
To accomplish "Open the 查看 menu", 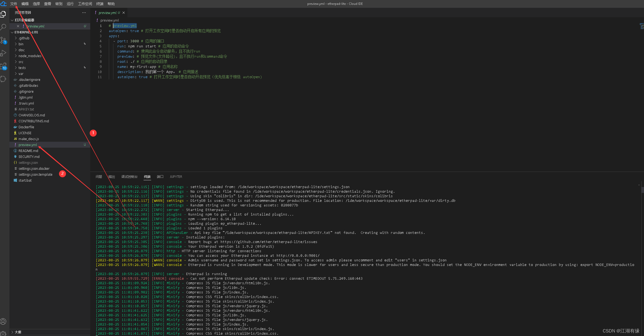I will 48,4.
